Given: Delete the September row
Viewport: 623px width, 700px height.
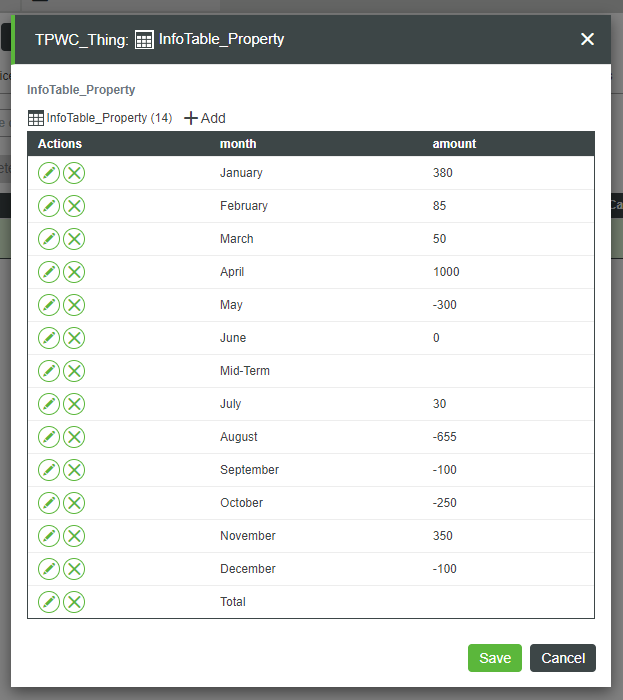Looking at the screenshot, I should pos(74,470).
